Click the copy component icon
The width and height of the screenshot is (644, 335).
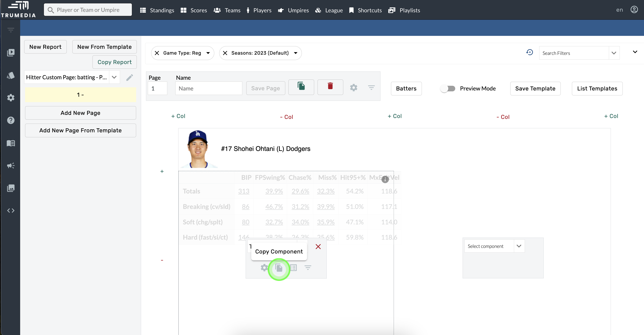pyautogui.click(x=279, y=267)
